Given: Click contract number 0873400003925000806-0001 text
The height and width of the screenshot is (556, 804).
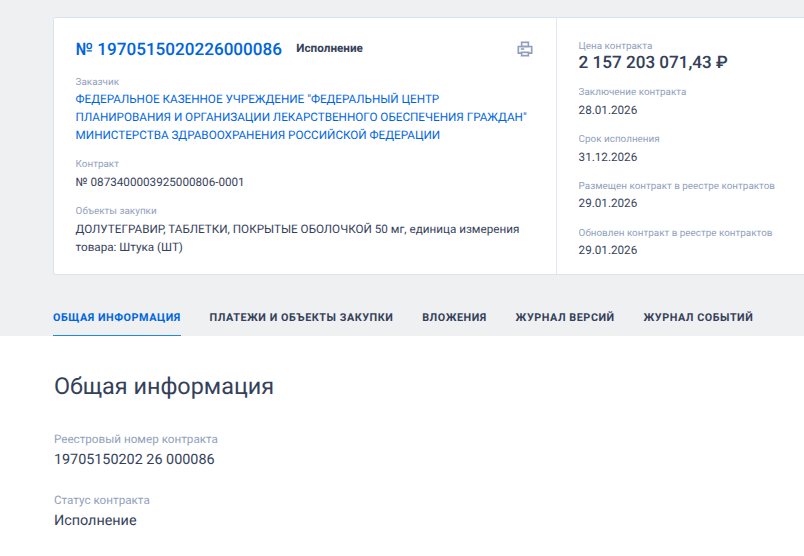Looking at the screenshot, I should [x=160, y=182].
